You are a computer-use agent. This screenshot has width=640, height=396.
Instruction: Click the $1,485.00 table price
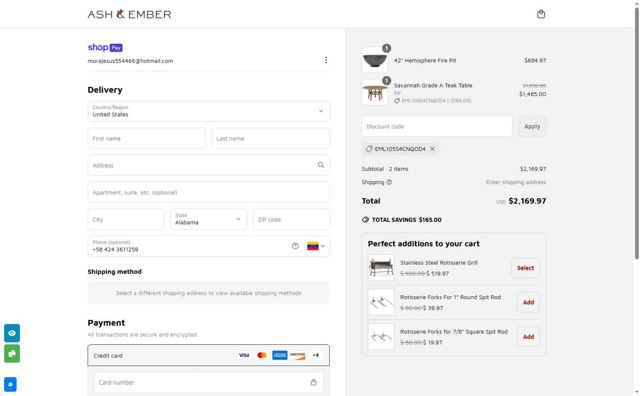point(532,94)
